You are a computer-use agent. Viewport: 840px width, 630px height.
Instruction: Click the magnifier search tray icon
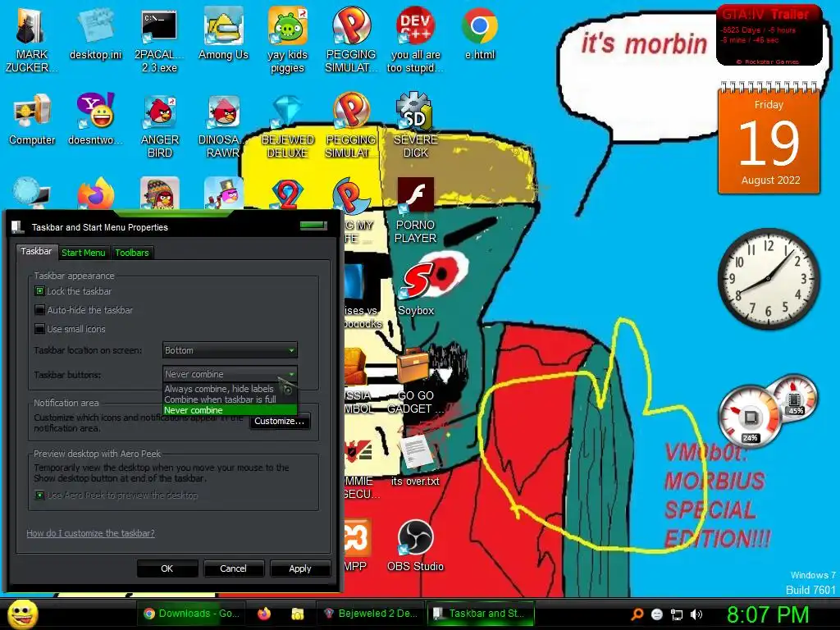(637, 614)
